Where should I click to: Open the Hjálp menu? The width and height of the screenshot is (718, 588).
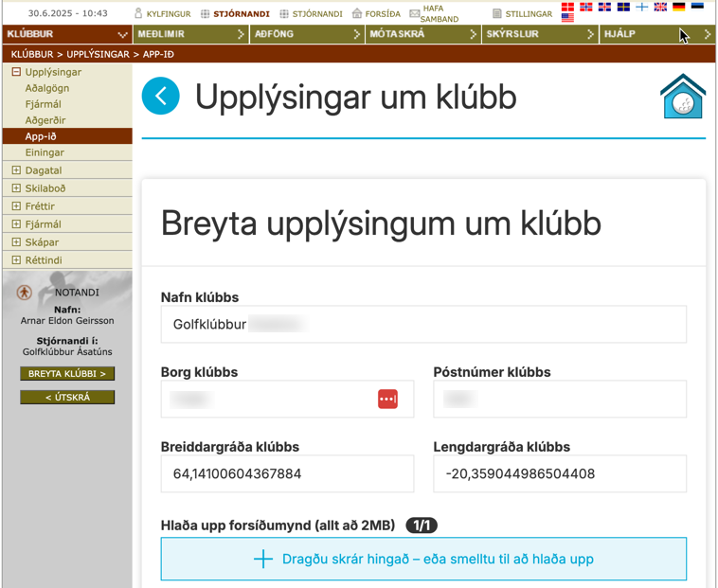657,34
